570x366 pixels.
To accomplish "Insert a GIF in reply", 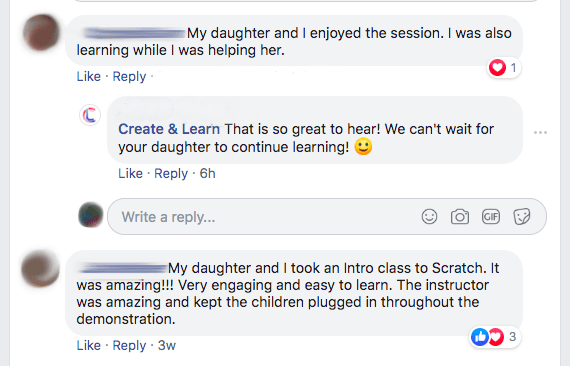I will (491, 217).
